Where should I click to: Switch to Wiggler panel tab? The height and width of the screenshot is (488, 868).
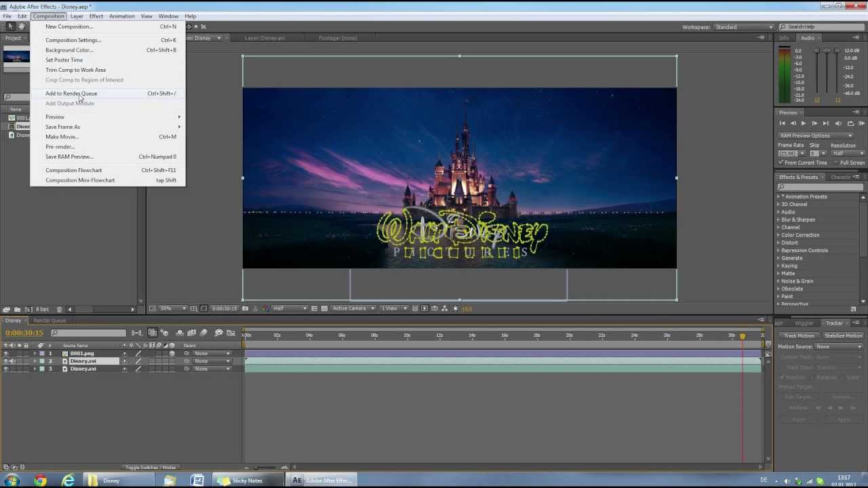(x=804, y=323)
